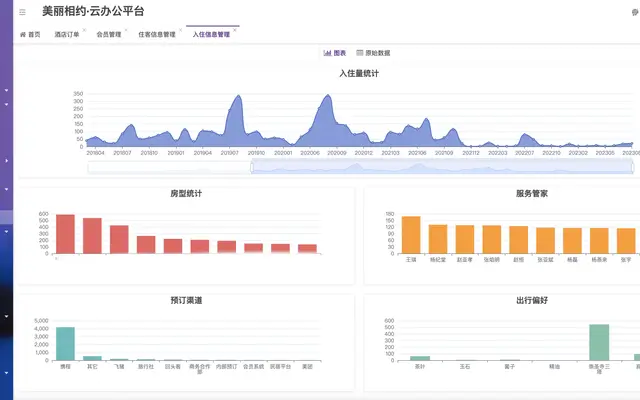Click the tallest orange bar in 服务管家
Screen dimensions: 640x400
point(411,235)
